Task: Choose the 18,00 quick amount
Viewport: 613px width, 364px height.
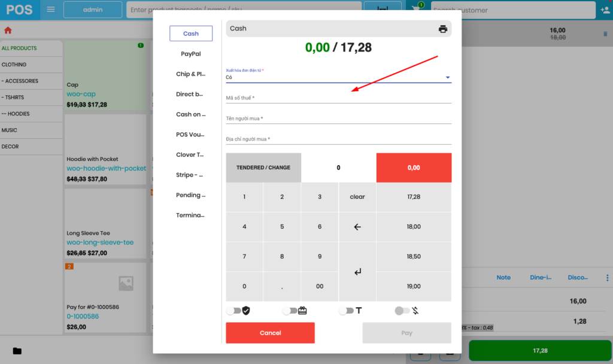Action: pyautogui.click(x=414, y=227)
